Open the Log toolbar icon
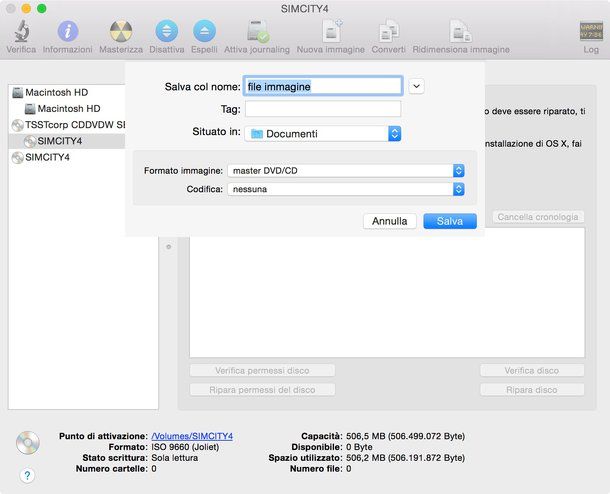Viewport: 610px width, 494px height. click(591, 31)
